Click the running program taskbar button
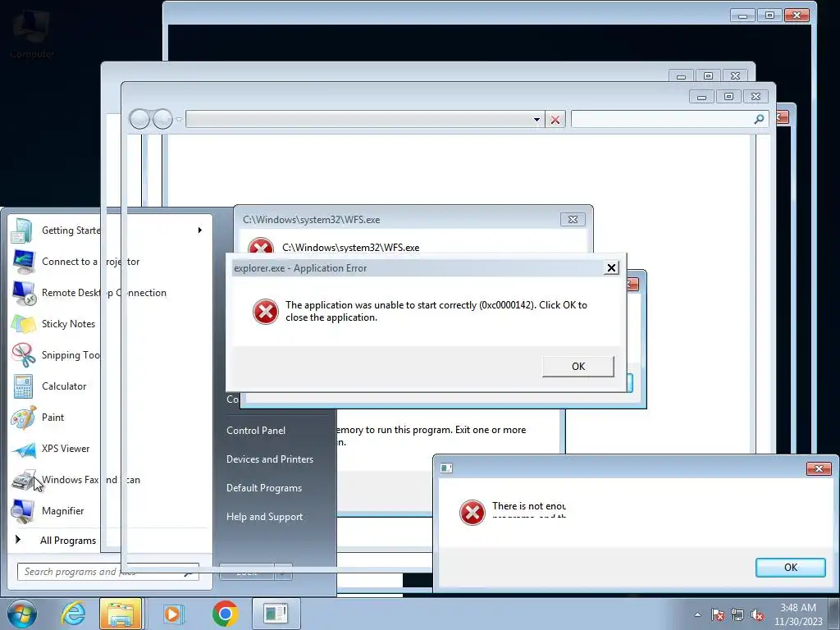Viewport: 840px width, 630px height. tap(276, 614)
